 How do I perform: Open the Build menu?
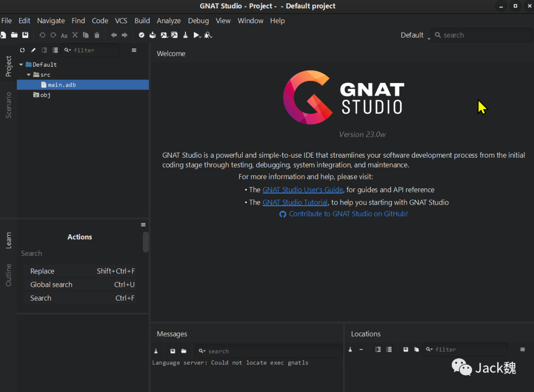(x=142, y=21)
